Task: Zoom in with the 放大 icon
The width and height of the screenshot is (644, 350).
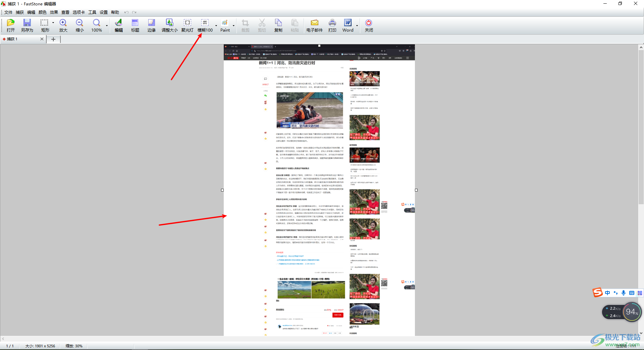Action: (63, 26)
